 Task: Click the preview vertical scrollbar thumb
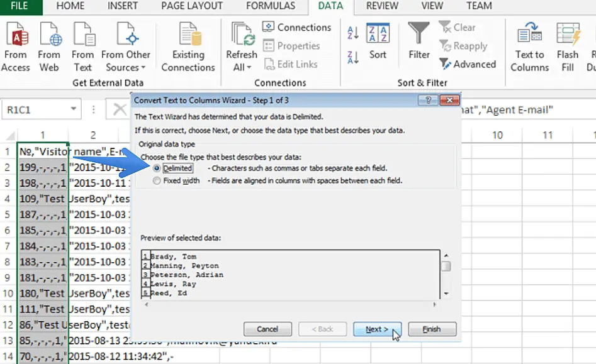tap(446, 267)
